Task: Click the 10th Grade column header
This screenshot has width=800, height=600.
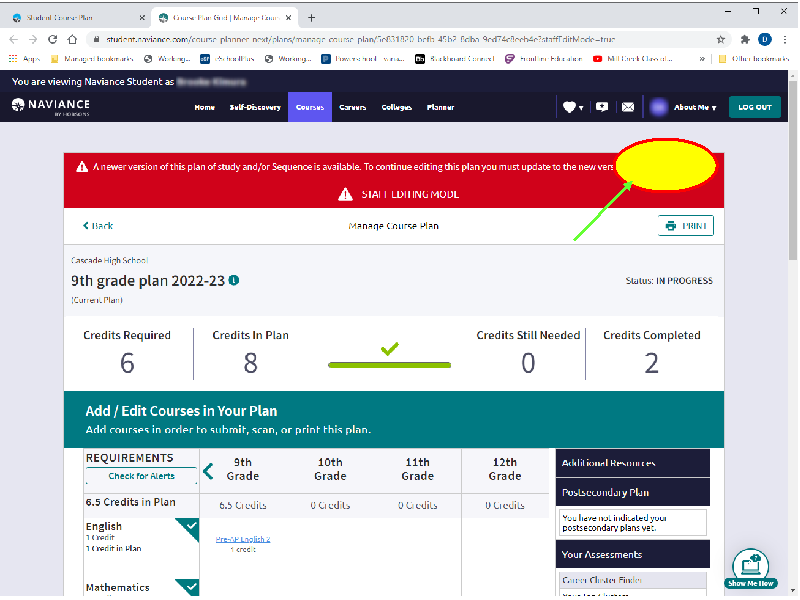Action: click(330, 469)
